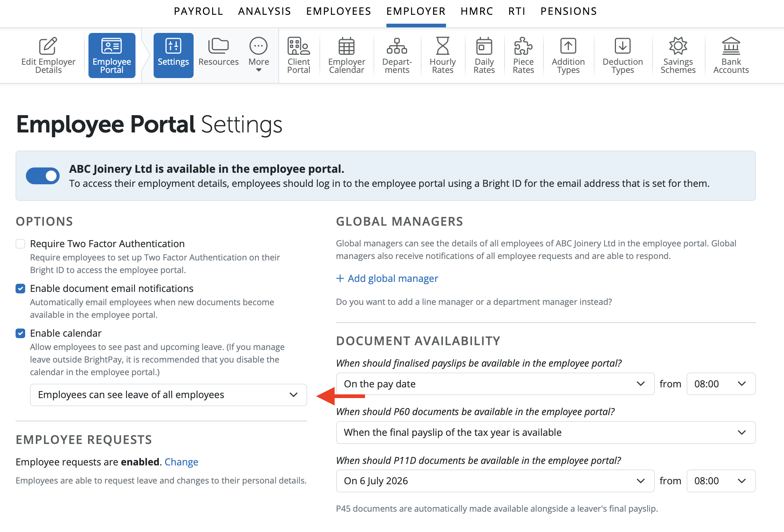
Task: Disable document email notifications checkbox
Action: pyautogui.click(x=20, y=289)
